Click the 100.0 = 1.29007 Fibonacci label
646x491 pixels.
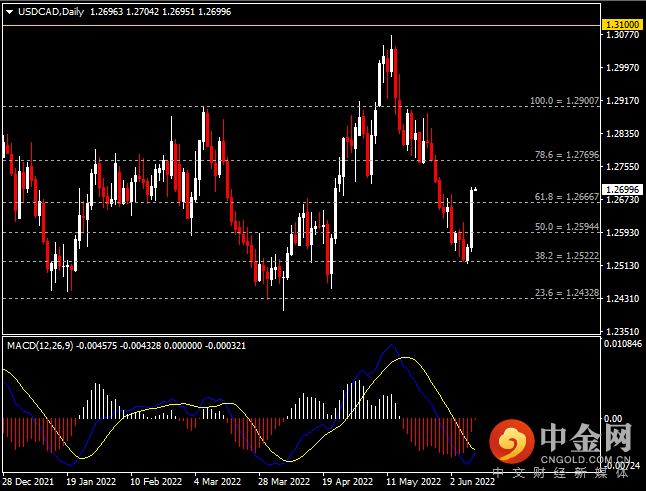[564, 101]
